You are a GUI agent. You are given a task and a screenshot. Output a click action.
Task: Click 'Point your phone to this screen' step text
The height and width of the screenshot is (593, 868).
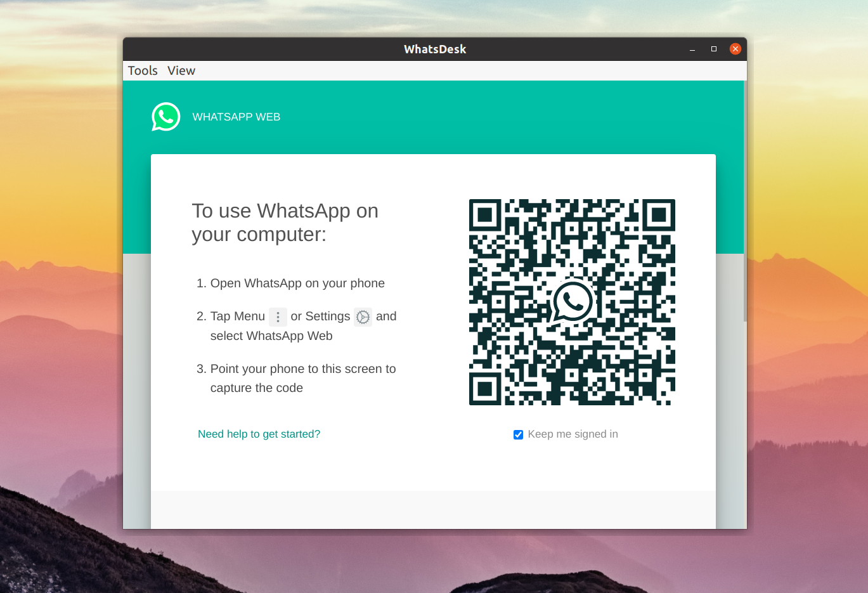coord(303,378)
